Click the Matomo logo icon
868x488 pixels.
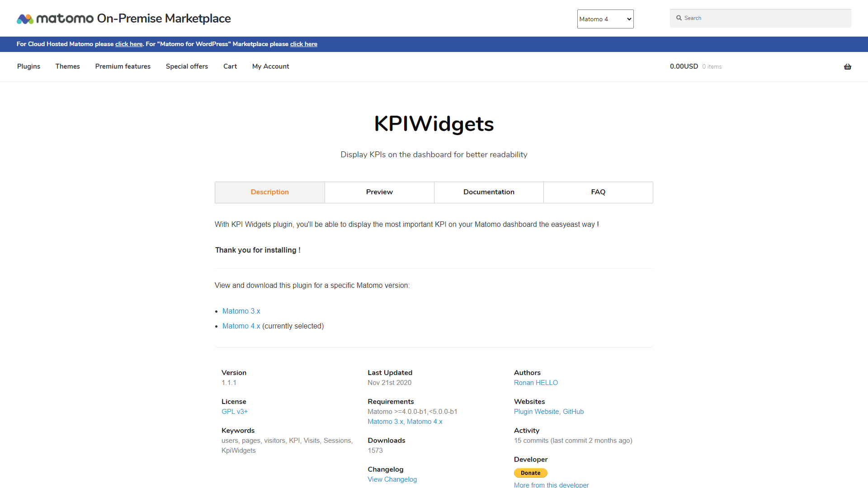click(x=25, y=19)
